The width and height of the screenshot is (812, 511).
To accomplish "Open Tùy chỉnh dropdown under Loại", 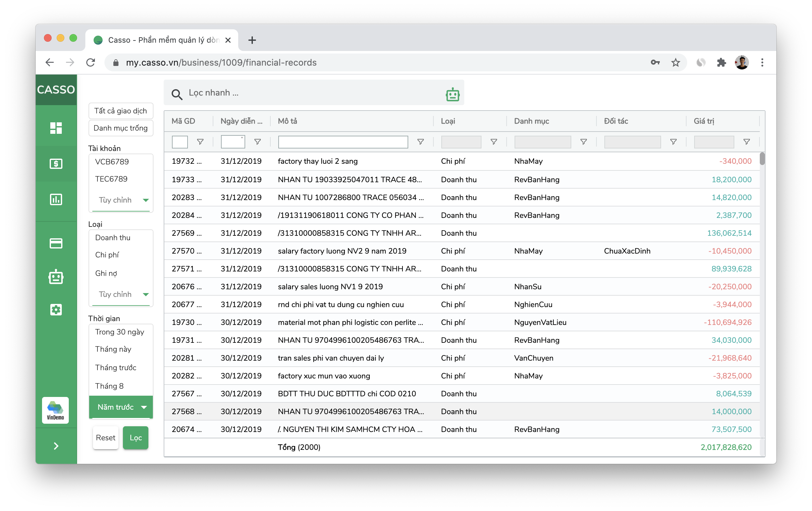I will (x=121, y=294).
